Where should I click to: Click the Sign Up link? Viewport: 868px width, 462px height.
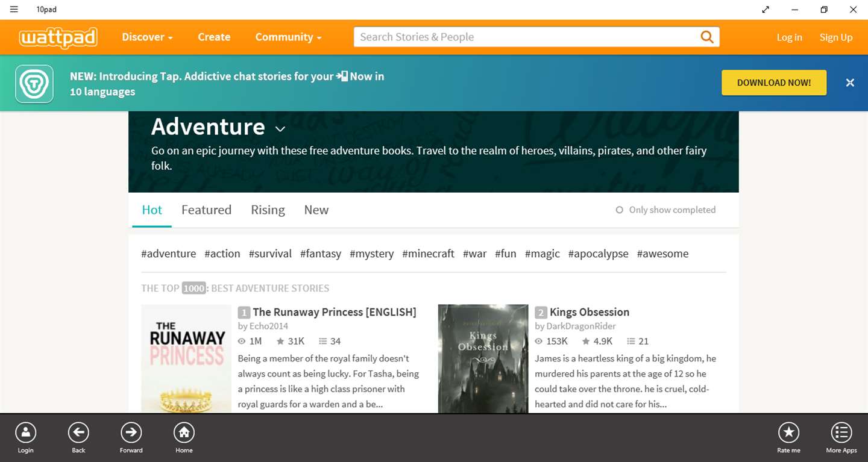click(x=836, y=37)
